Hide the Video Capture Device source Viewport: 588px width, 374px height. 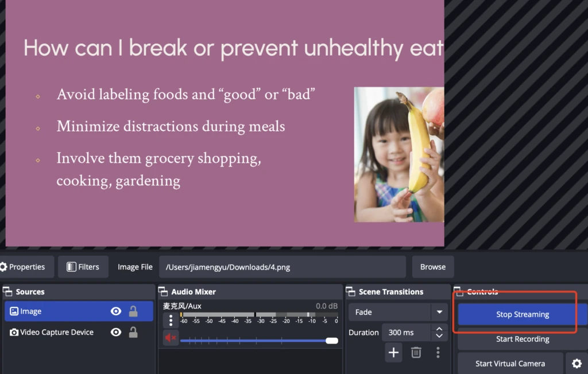(x=116, y=332)
